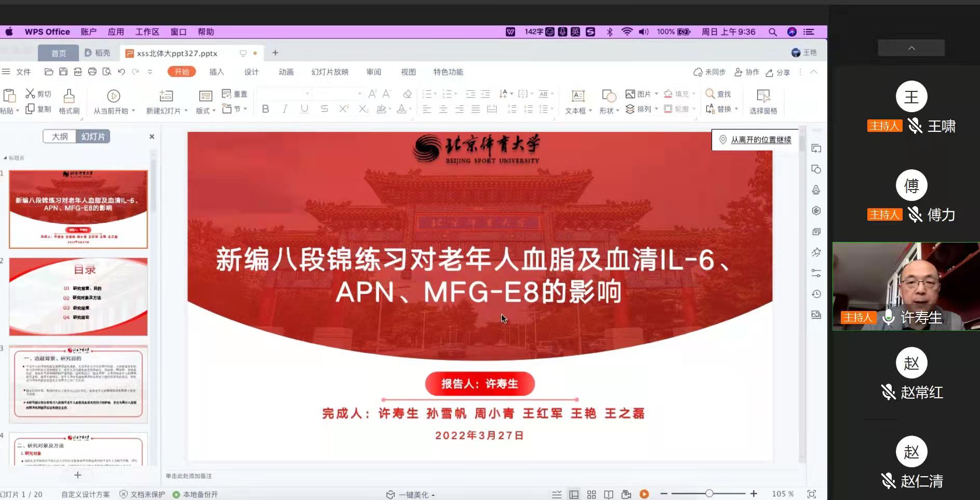Click the Share (分享) button
980x500 pixels.
click(778, 72)
